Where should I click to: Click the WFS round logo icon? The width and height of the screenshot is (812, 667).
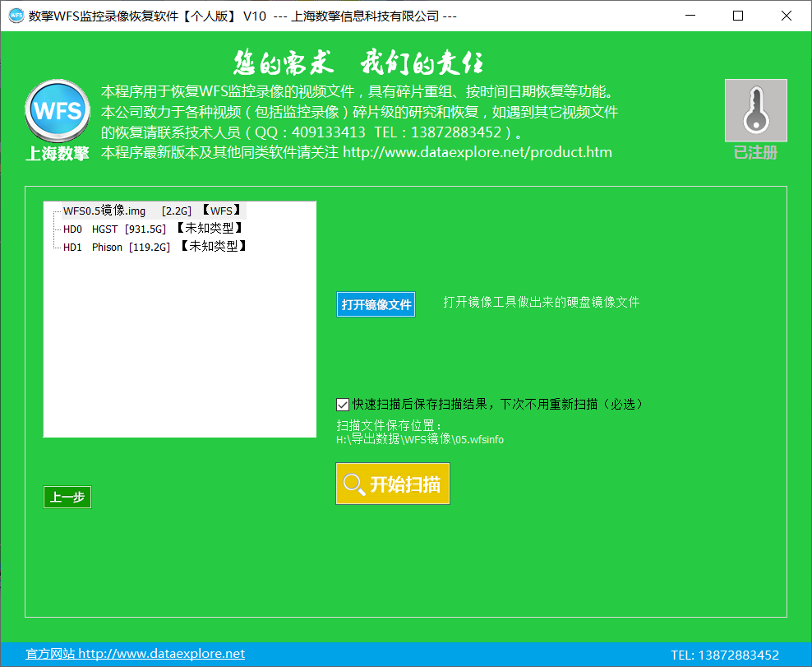pyautogui.click(x=58, y=111)
